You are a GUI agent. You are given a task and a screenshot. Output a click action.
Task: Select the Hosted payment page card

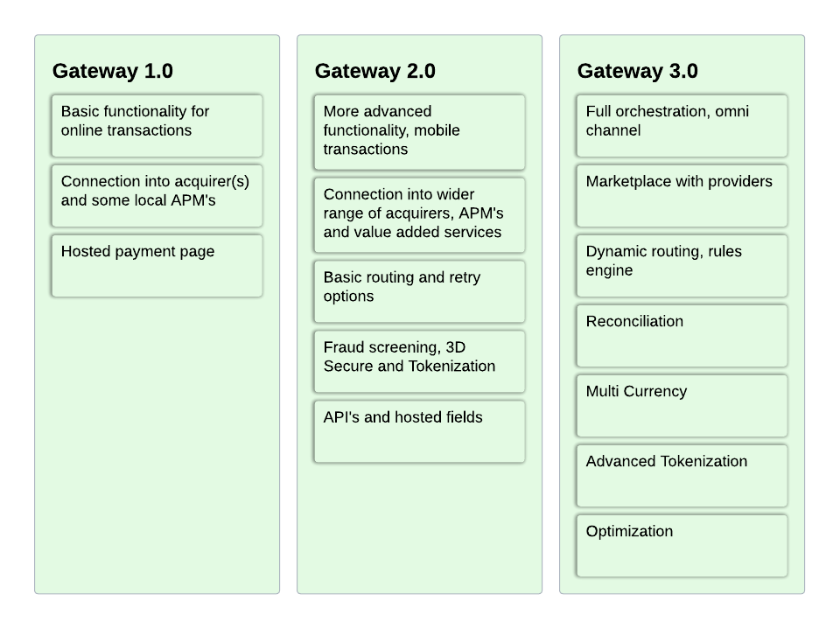pos(157,266)
